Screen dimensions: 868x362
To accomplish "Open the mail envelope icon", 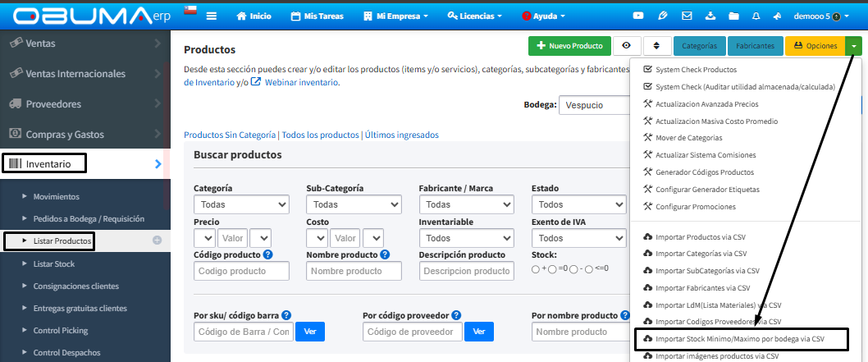I will pyautogui.click(x=687, y=16).
